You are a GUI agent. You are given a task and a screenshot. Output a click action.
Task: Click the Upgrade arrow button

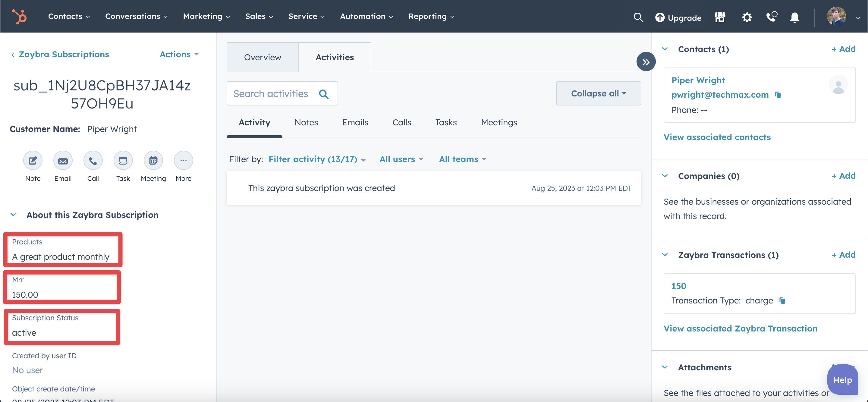[x=678, y=17]
